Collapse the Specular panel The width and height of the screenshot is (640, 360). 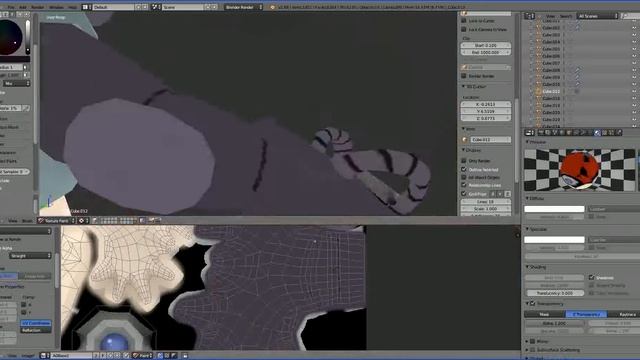click(527, 229)
